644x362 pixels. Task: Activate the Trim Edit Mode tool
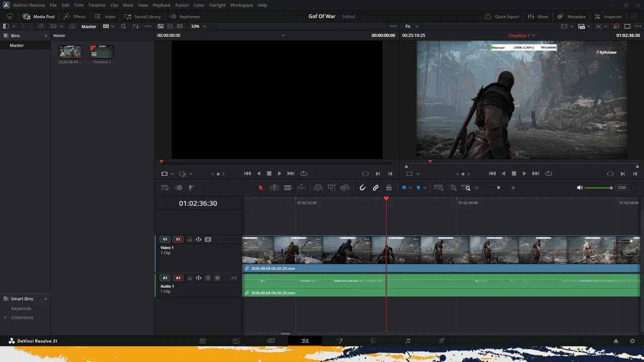[274, 188]
